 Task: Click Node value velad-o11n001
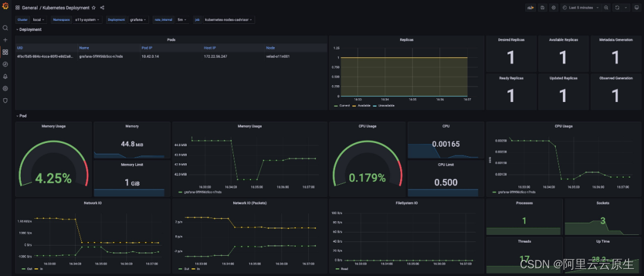278,56
